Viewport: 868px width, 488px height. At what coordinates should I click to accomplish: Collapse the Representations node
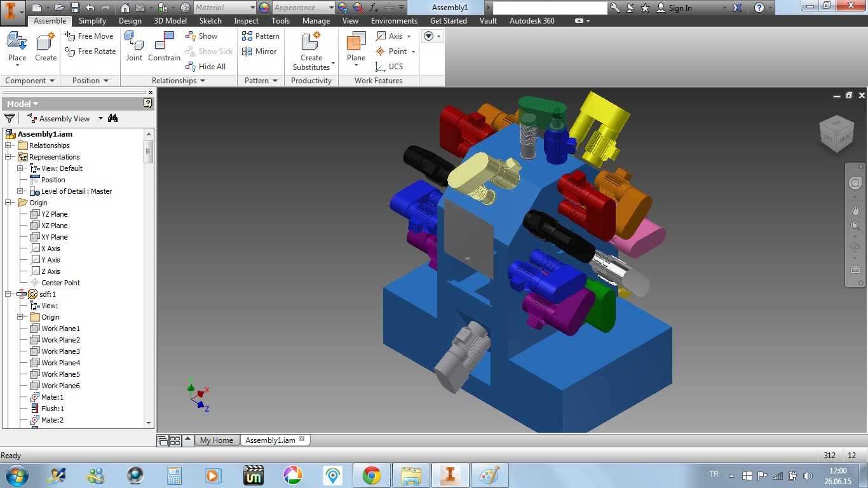pyautogui.click(x=8, y=157)
